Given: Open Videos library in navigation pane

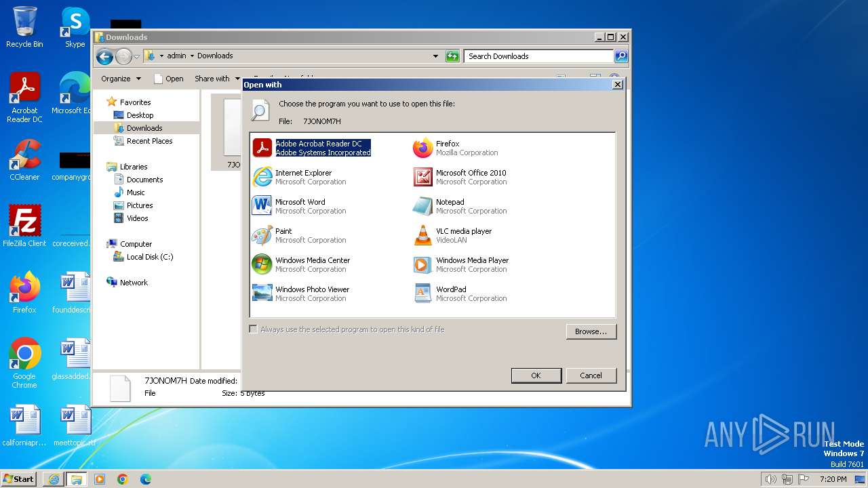Looking at the screenshot, I should click(137, 218).
